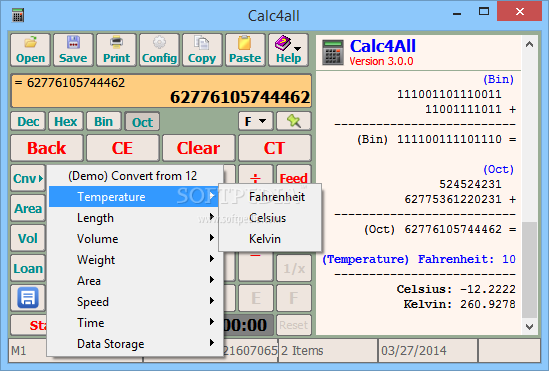Expand the Time conversion submenu
This screenshot has width=549, height=371.
(x=135, y=323)
